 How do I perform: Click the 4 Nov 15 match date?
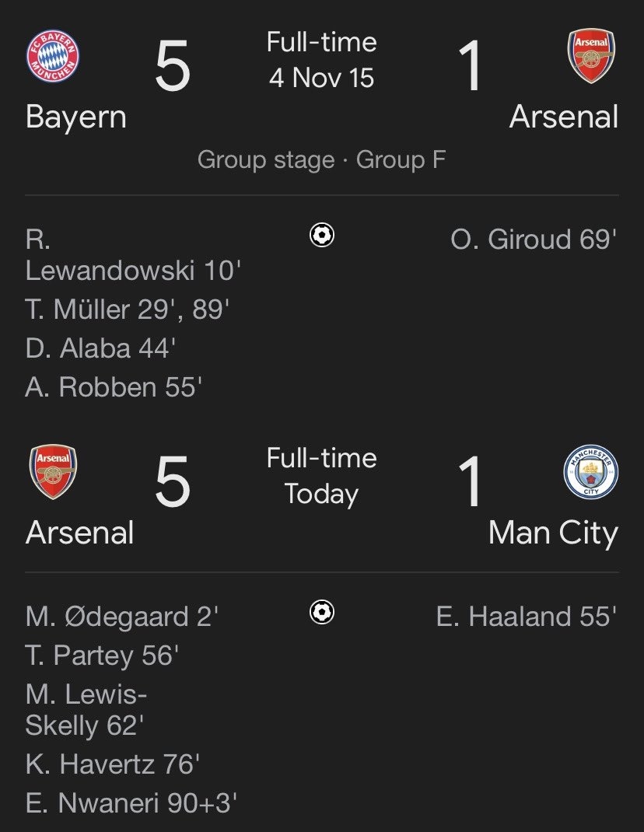(322, 78)
